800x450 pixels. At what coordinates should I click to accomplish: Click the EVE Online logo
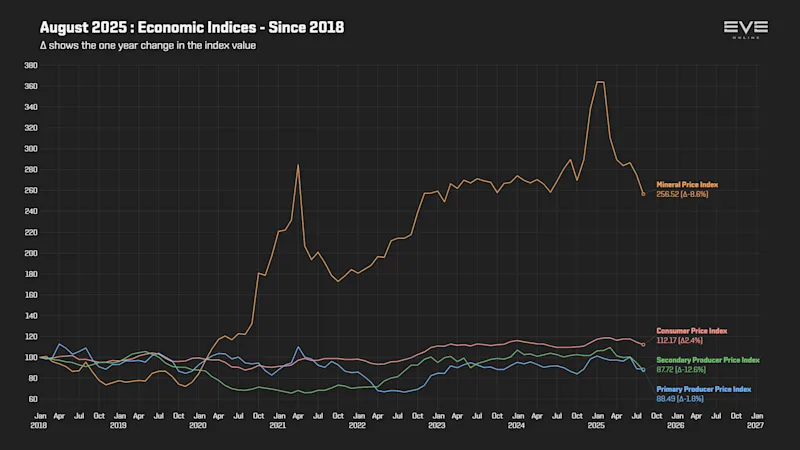pos(745,30)
